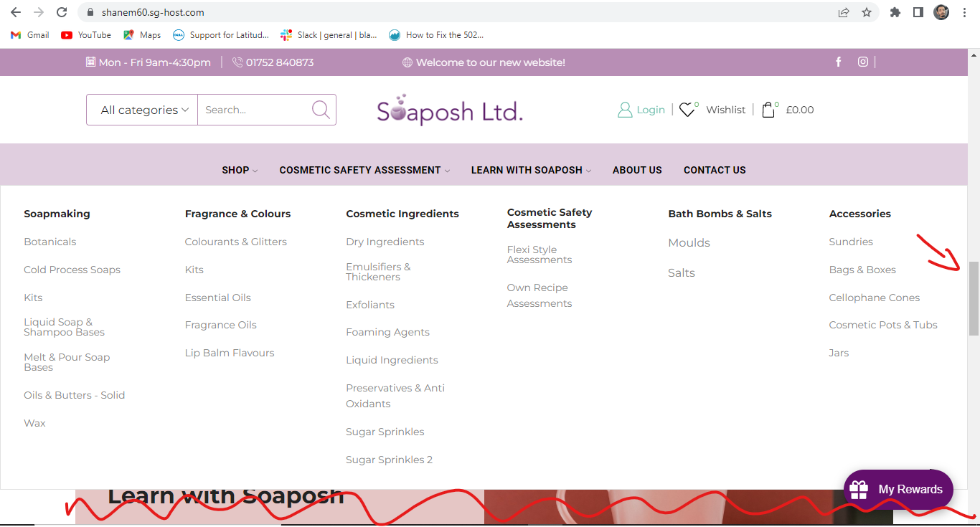Click the page vertical scrollbar thumb
Screen dimensions: 980x527
click(x=974, y=298)
